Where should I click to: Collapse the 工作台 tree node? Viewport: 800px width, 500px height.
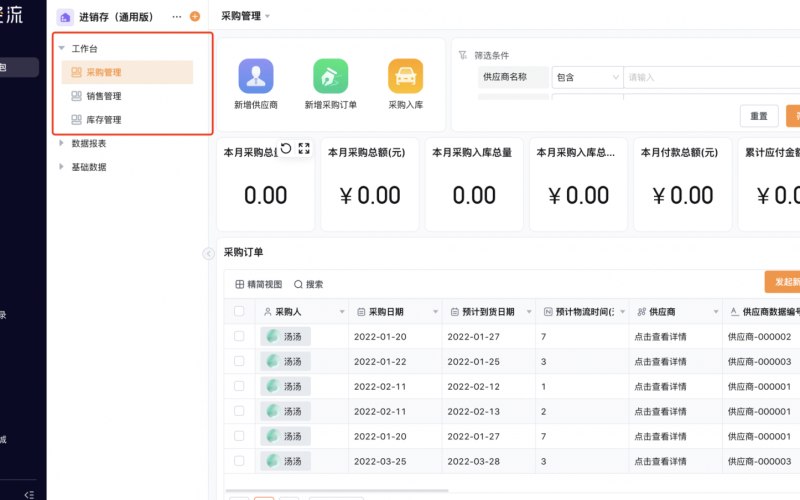click(62, 48)
